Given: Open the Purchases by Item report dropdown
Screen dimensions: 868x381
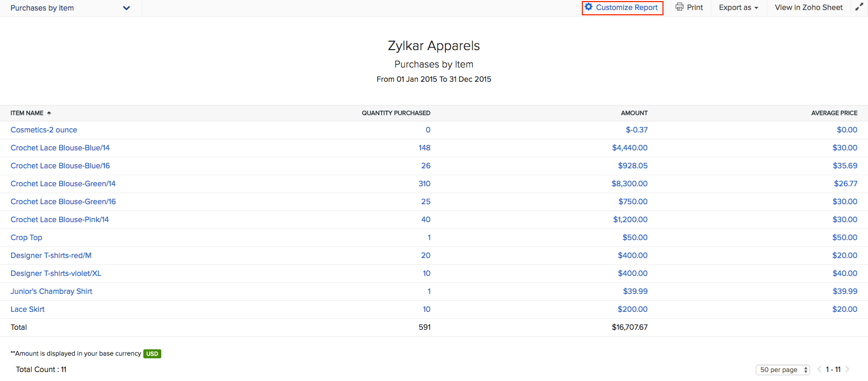Looking at the screenshot, I should pos(126,8).
